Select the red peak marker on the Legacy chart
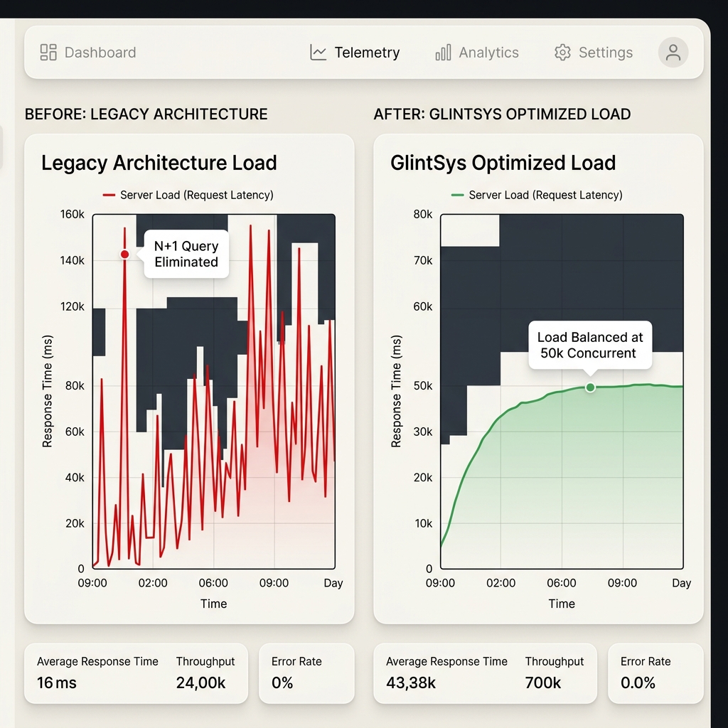 click(x=125, y=254)
